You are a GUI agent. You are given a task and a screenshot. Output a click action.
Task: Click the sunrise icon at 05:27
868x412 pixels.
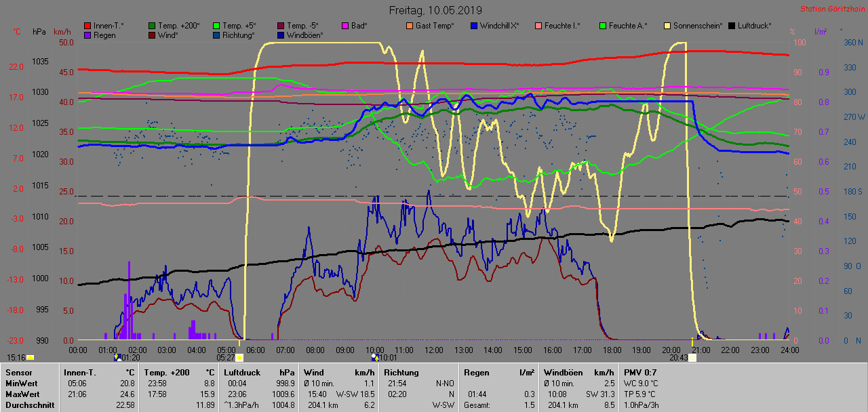[x=239, y=357]
